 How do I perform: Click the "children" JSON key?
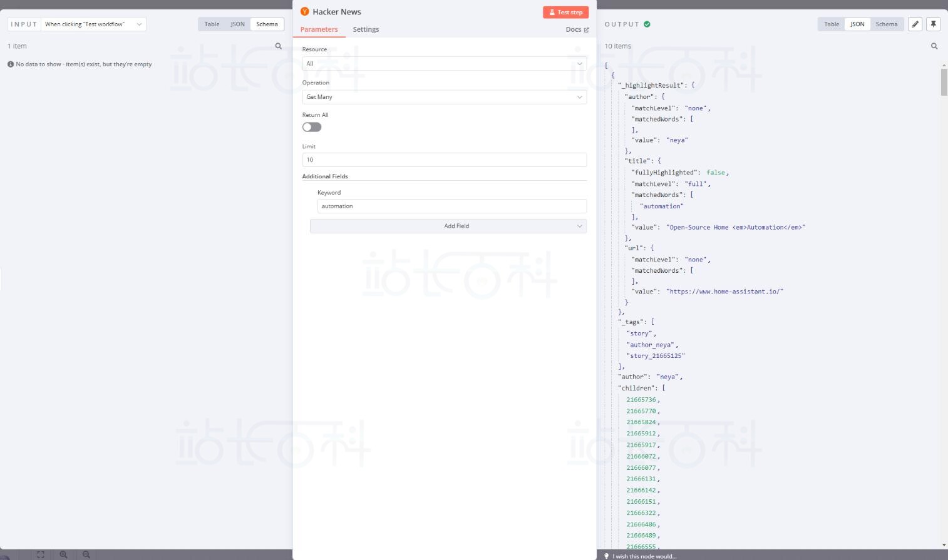pos(637,388)
